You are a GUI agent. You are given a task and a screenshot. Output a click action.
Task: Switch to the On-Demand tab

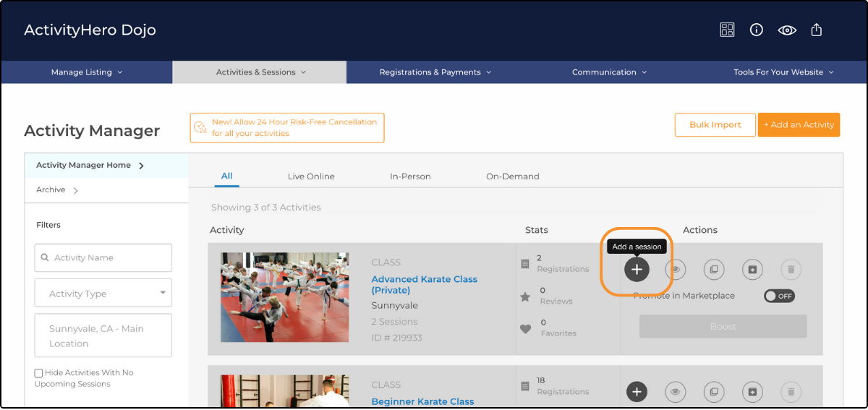pyautogui.click(x=513, y=176)
